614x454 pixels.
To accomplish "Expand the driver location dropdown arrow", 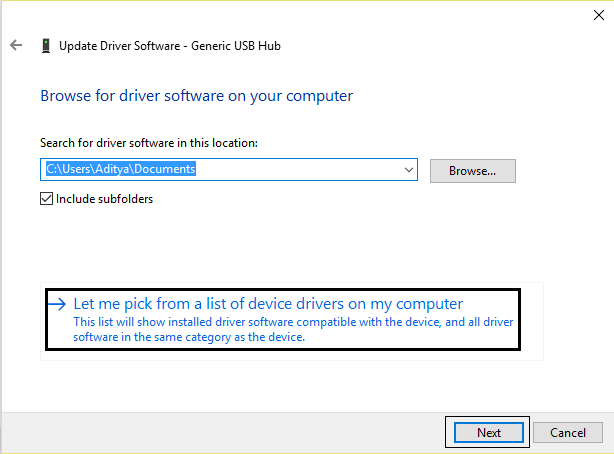I will click(x=408, y=170).
